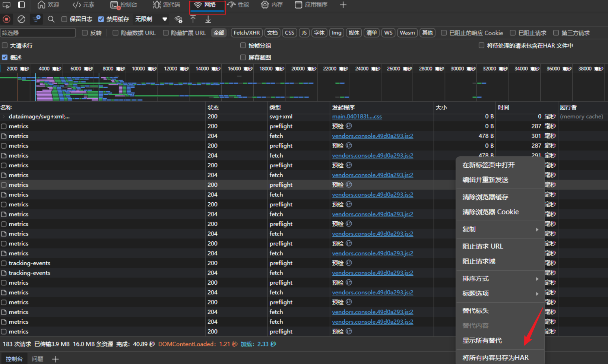Filter requests by WS type
608x364 pixels.
(388, 33)
